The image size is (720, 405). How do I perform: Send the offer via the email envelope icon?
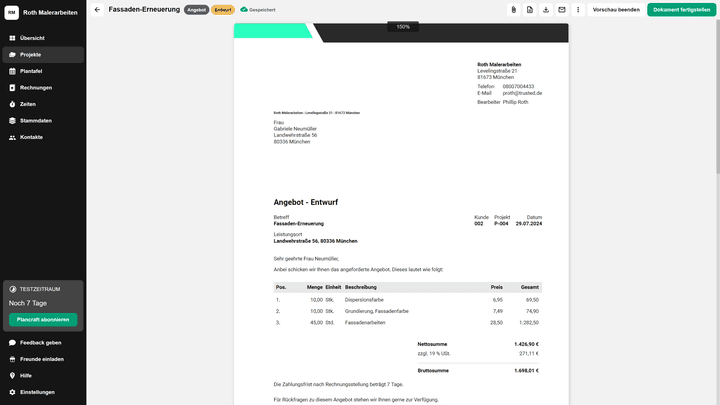(x=562, y=9)
